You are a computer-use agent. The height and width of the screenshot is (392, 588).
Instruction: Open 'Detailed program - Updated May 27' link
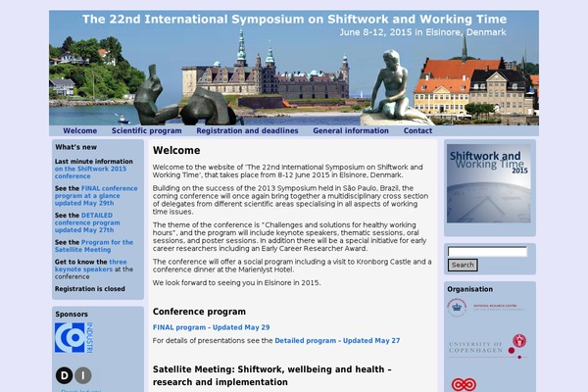click(337, 341)
